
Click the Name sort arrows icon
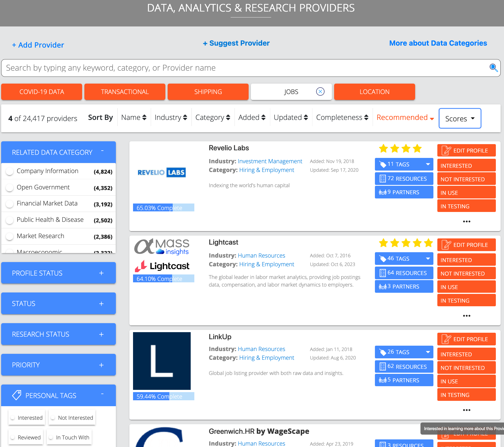(144, 117)
